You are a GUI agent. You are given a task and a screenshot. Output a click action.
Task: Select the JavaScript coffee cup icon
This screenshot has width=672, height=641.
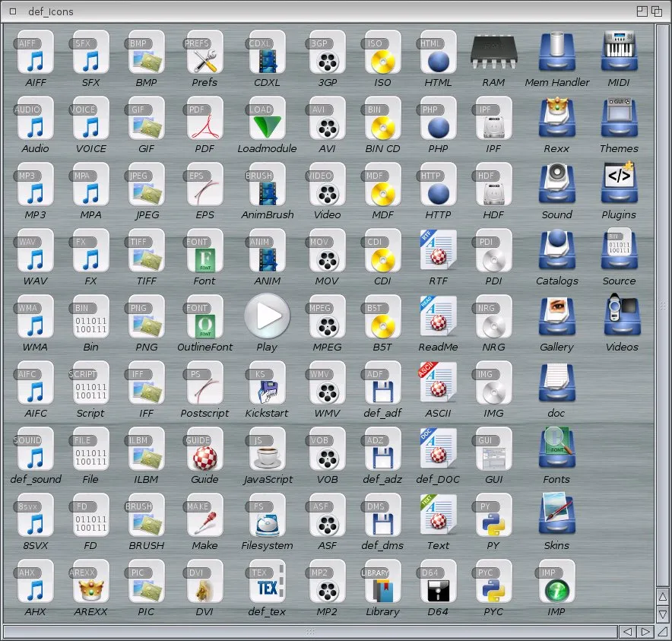click(268, 450)
